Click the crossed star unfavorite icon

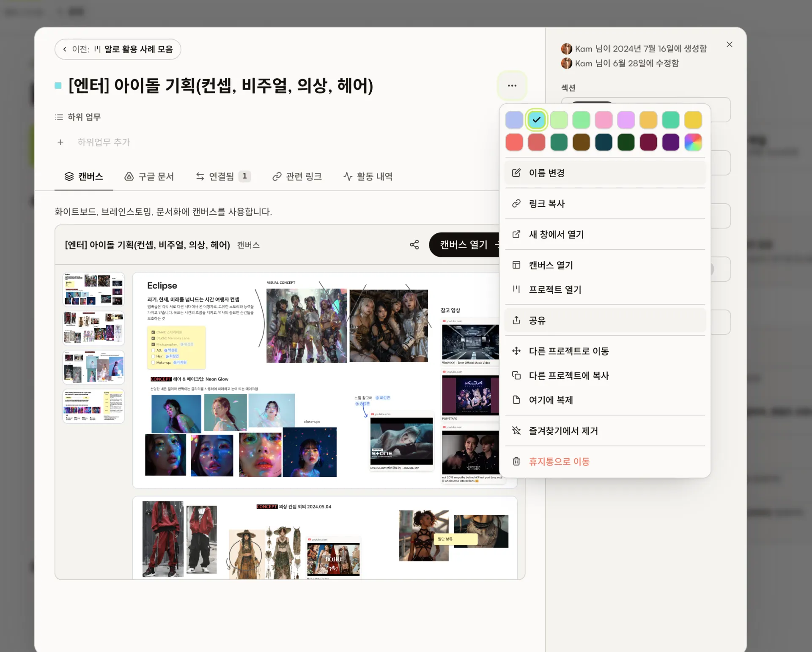click(516, 430)
